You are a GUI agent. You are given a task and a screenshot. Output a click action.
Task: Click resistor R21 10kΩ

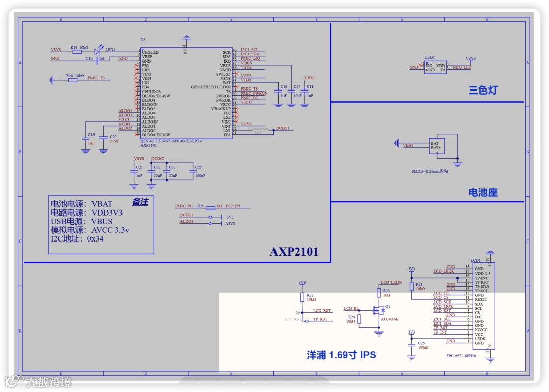(411, 287)
